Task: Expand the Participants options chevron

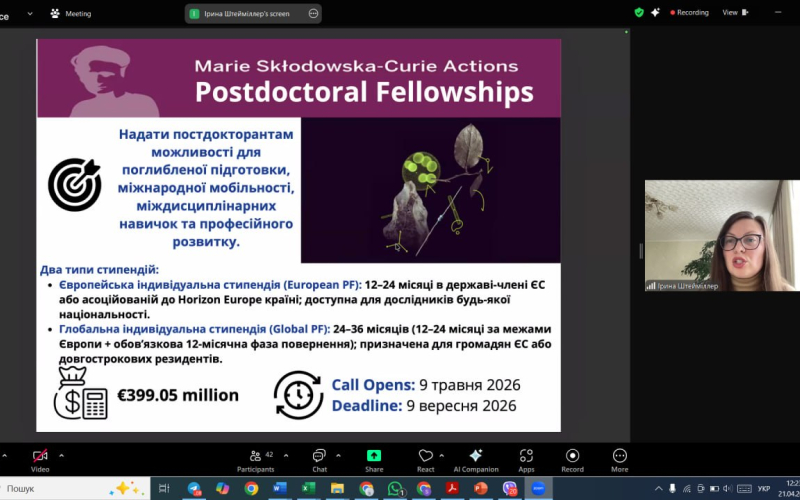Action: pyautogui.click(x=286, y=455)
